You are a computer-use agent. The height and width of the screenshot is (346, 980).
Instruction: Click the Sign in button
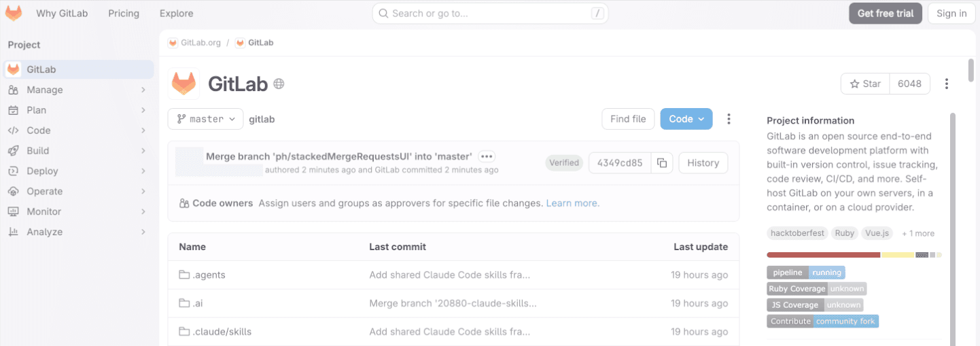(951, 14)
